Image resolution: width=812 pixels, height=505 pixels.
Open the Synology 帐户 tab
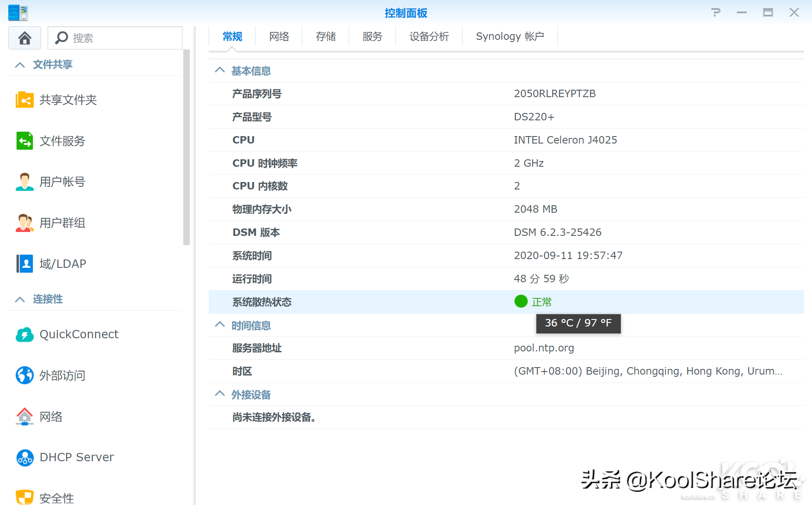pyautogui.click(x=510, y=36)
